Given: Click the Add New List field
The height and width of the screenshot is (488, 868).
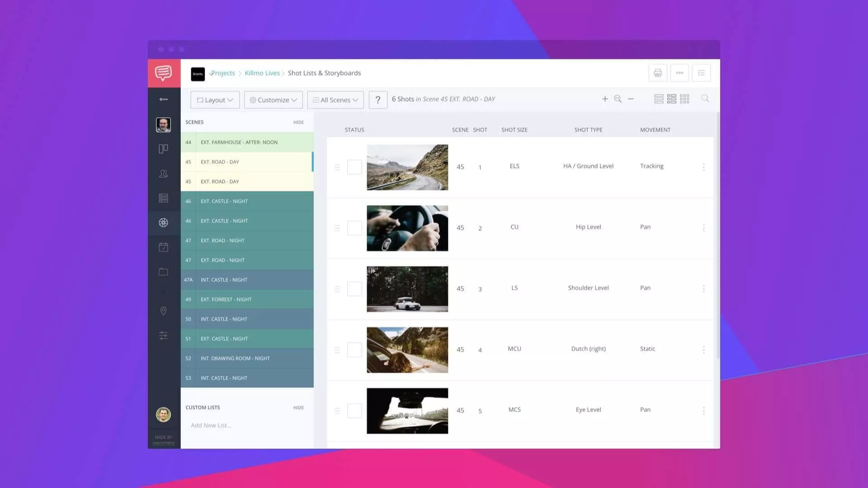Looking at the screenshot, I should (211, 425).
